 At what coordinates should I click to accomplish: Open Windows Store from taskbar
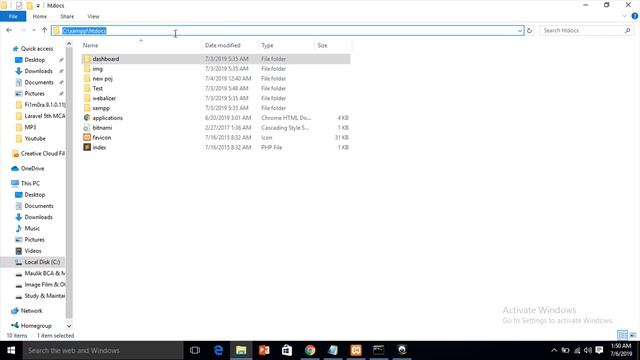click(x=287, y=350)
